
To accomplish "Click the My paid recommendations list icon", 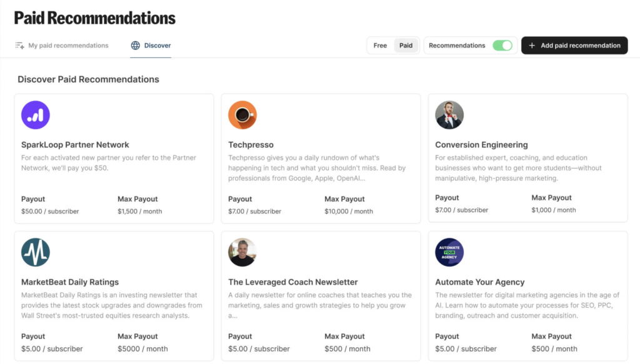I will click(x=19, y=46).
